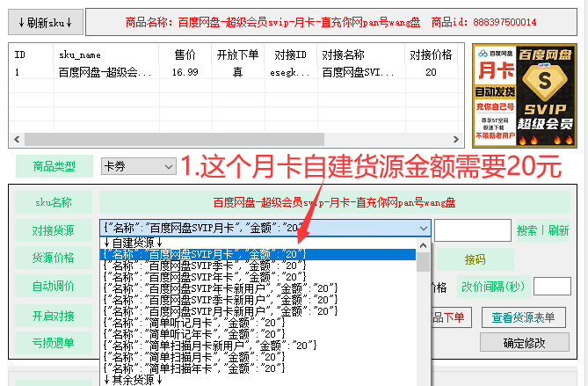Click the 对接价格 column header
The width and height of the screenshot is (588, 386).
(x=432, y=55)
